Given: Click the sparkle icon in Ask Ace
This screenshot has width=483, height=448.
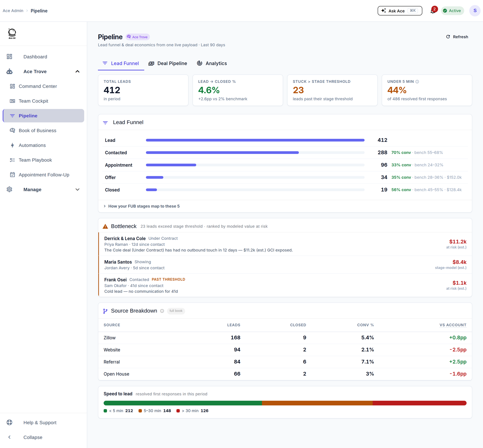Looking at the screenshot, I should 384,11.
